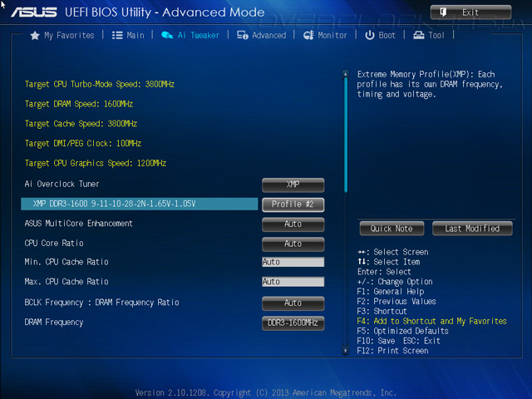Click F2: Previous Values hint
The width and height of the screenshot is (532, 399).
[x=397, y=302]
